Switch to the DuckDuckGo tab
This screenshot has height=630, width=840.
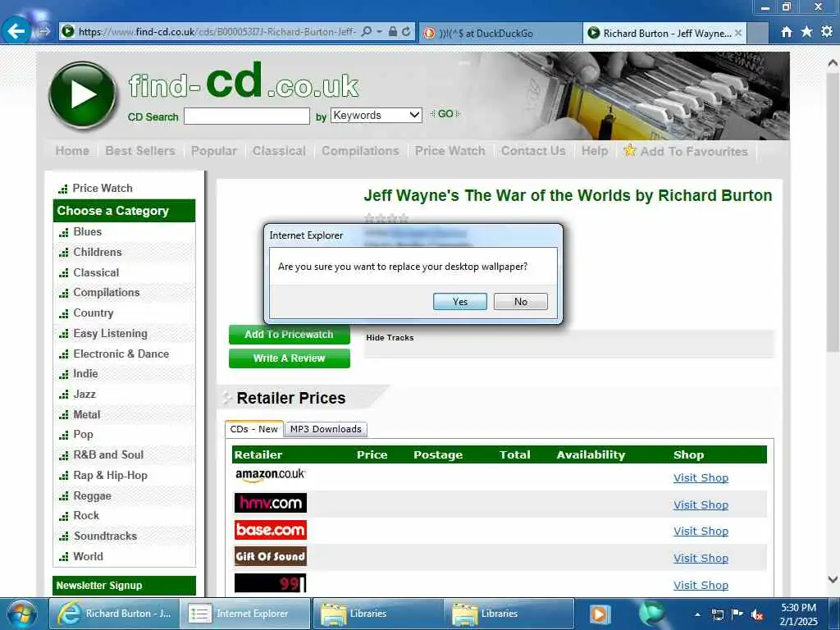500,33
